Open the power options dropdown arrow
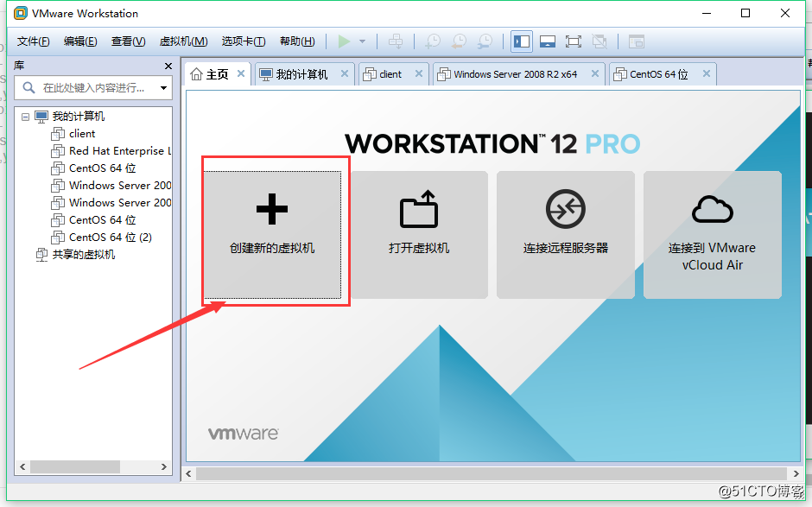Viewport: 812px width, 507px height. pyautogui.click(x=363, y=41)
